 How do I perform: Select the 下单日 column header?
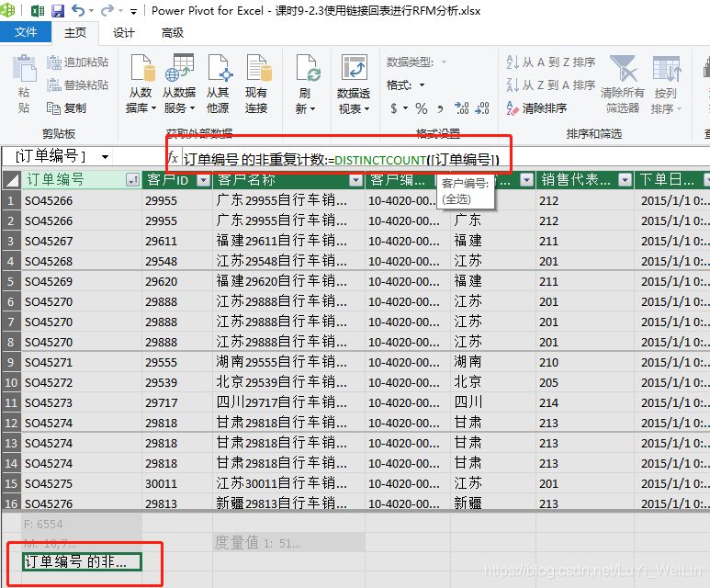click(x=668, y=180)
